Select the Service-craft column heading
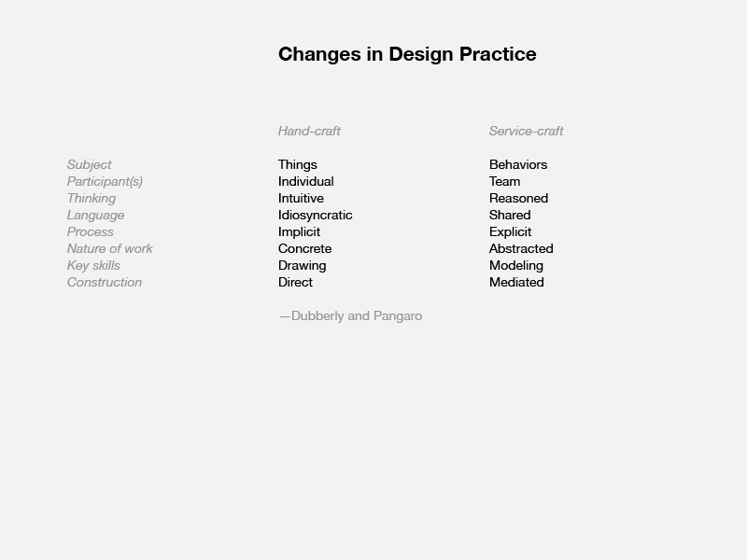 pyautogui.click(x=526, y=131)
